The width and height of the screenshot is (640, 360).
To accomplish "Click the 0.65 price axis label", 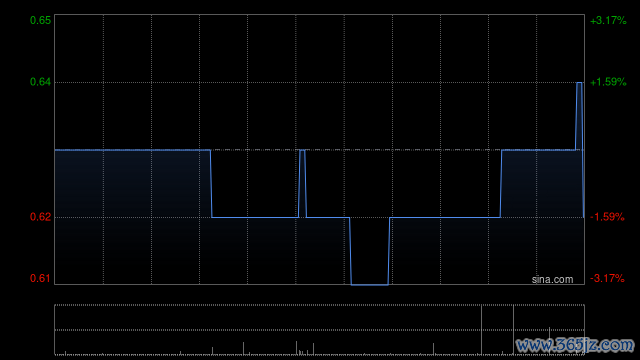I will (x=40, y=20).
